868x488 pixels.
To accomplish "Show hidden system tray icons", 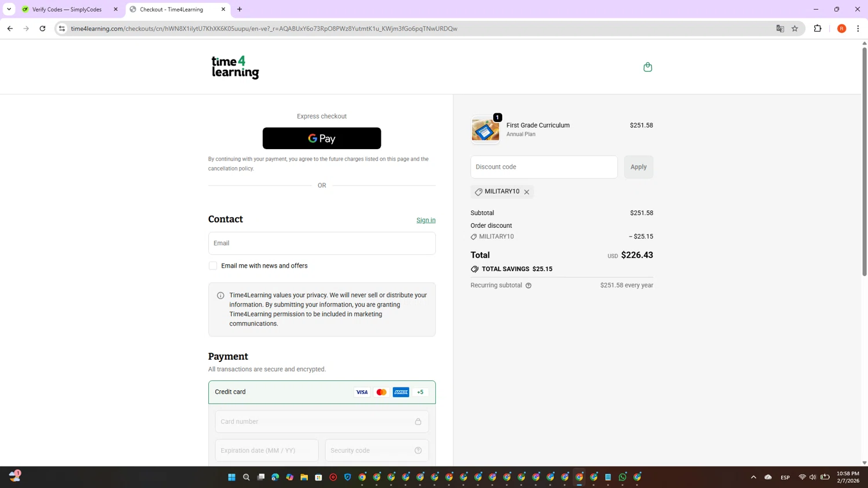I will click(x=753, y=477).
